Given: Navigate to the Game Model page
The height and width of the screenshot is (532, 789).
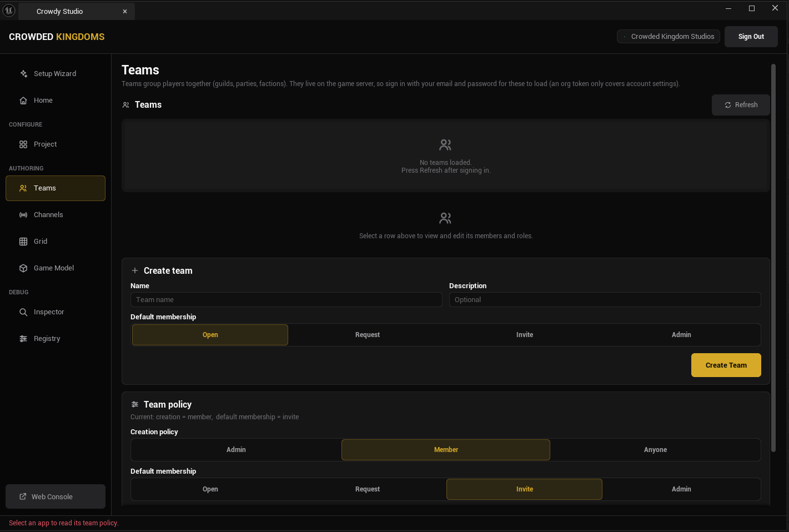Looking at the screenshot, I should [56, 268].
